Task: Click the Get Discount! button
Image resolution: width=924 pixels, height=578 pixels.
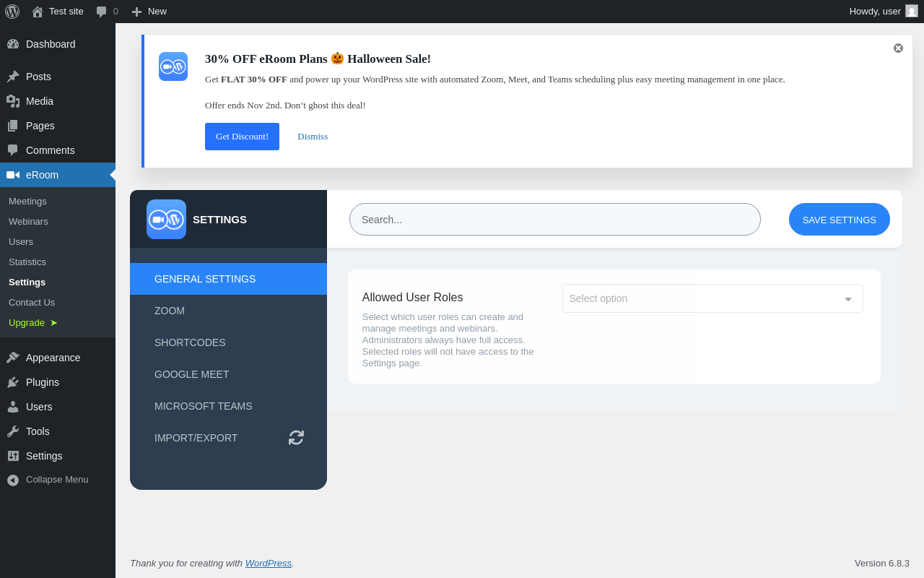Action: tap(242, 137)
